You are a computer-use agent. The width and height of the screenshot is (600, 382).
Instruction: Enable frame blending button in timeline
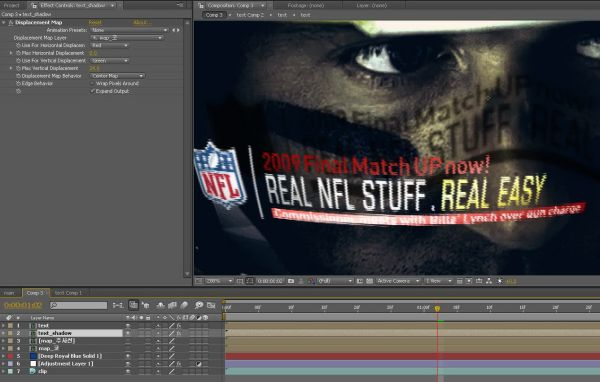pyautogui.click(x=173, y=305)
